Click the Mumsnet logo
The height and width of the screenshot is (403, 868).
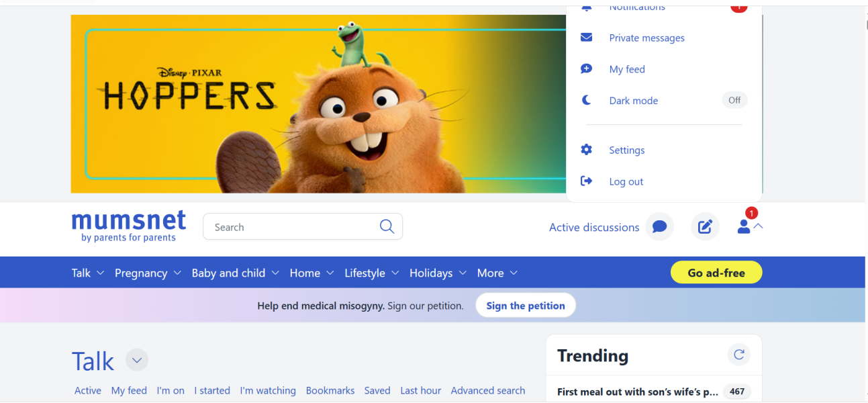pyautogui.click(x=128, y=226)
